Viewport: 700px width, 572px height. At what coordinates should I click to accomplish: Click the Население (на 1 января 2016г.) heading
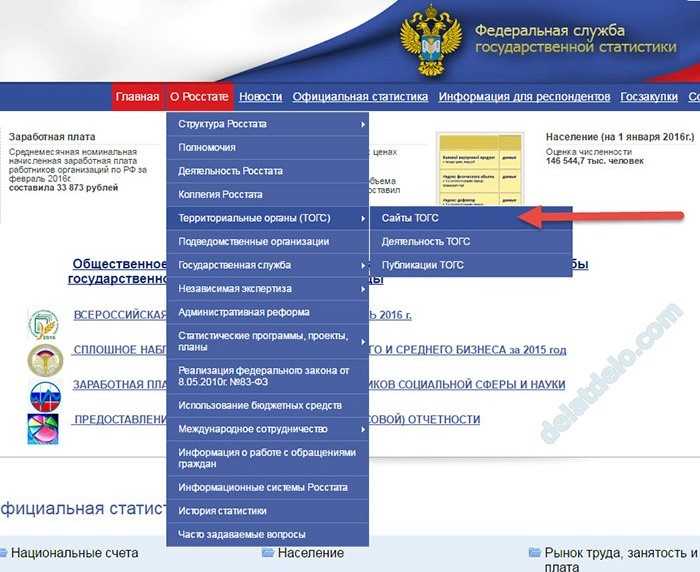tap(620, 137)
